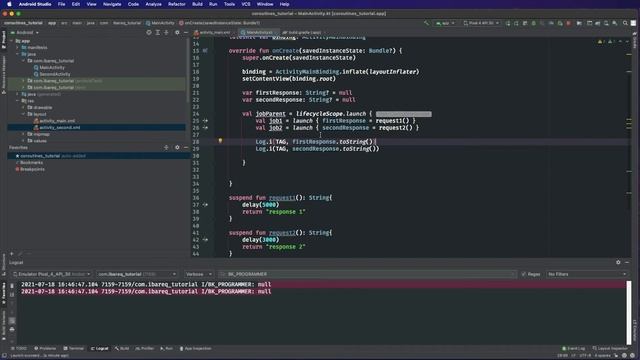
Task: Hide the Logcat panel with minus icon
Action: point(627,262)
